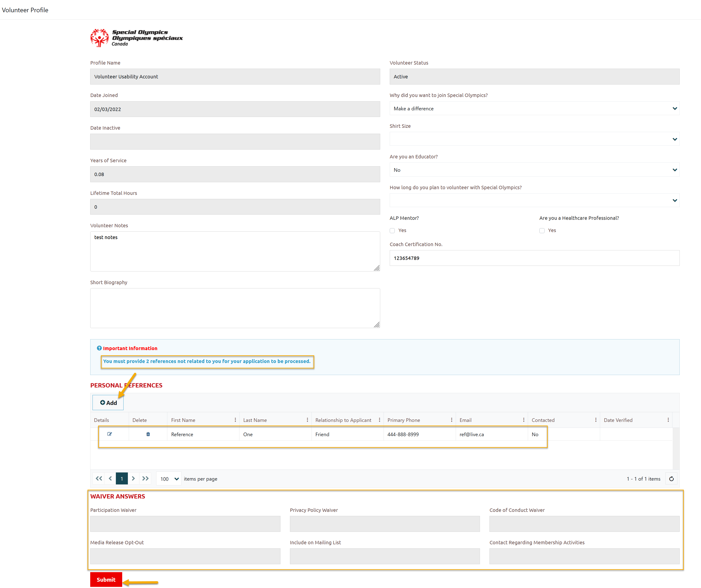Check the Healthcare Professional Yes checkbox
This screenshot has height=588, width=701.
542,231
